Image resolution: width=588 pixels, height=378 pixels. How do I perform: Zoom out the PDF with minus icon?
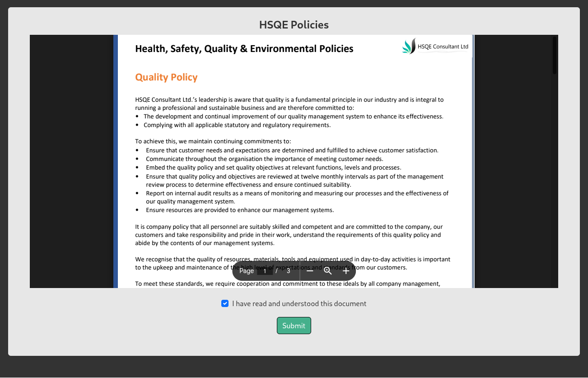pyautogui.click(x=310, y=271)
